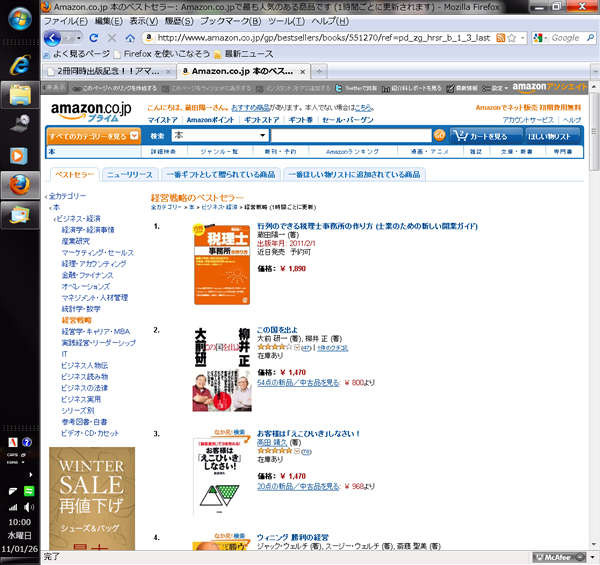Screen dimensions: 600x565
Task: Go to Firefox home page icon
Action: (x=130, y=38)
